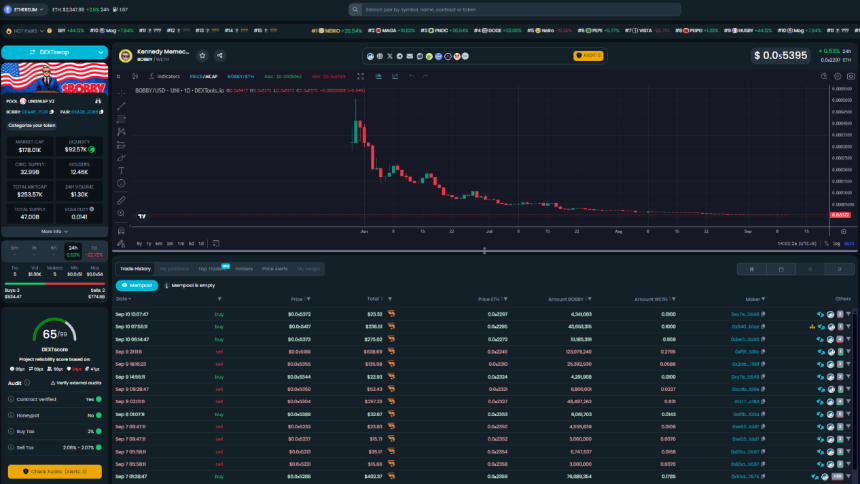Open Indicators on chart toolbar
The image size is (860, 484).
coord(165,76)
